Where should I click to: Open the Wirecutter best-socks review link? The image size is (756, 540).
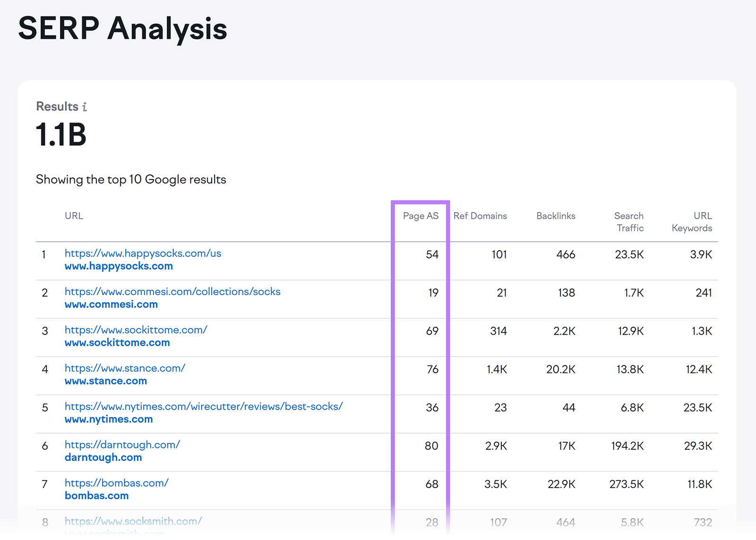tap(204, 406)
